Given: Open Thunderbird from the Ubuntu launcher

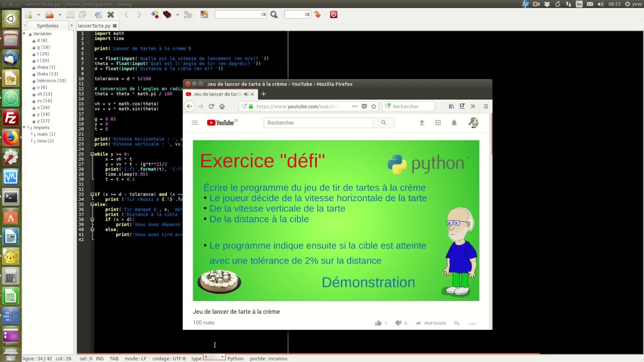Looking at the screenshot, I should point(11,58).
